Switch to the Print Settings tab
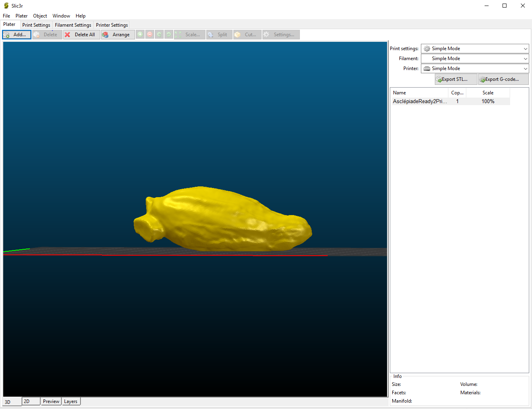This screenshot has width=532, height=409. (36, 25)
